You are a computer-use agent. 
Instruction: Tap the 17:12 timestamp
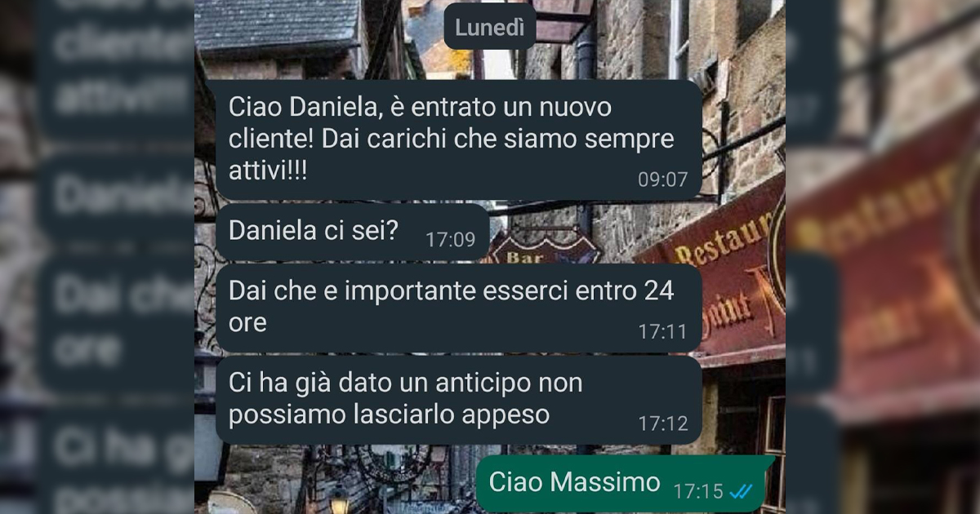click(663, 423)
